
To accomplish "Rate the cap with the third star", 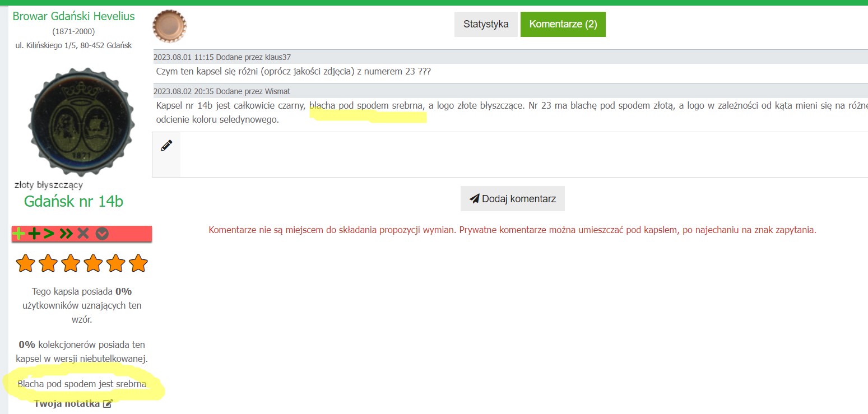I will [71, 263].
